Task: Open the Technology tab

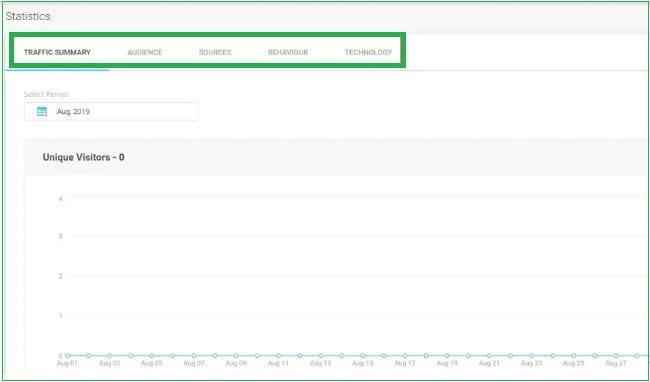Action: point(368,53)
